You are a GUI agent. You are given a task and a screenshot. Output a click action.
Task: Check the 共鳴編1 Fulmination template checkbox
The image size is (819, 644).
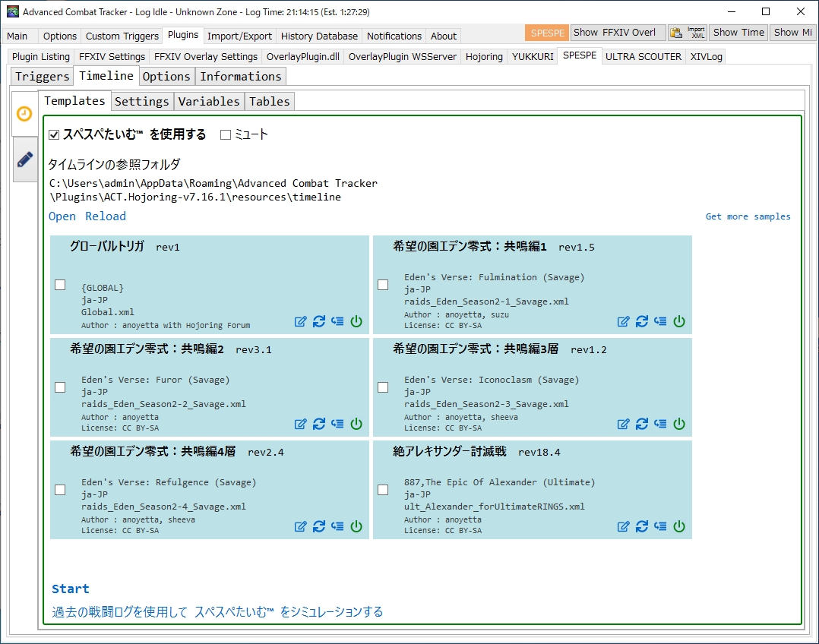tap(383, 285)
